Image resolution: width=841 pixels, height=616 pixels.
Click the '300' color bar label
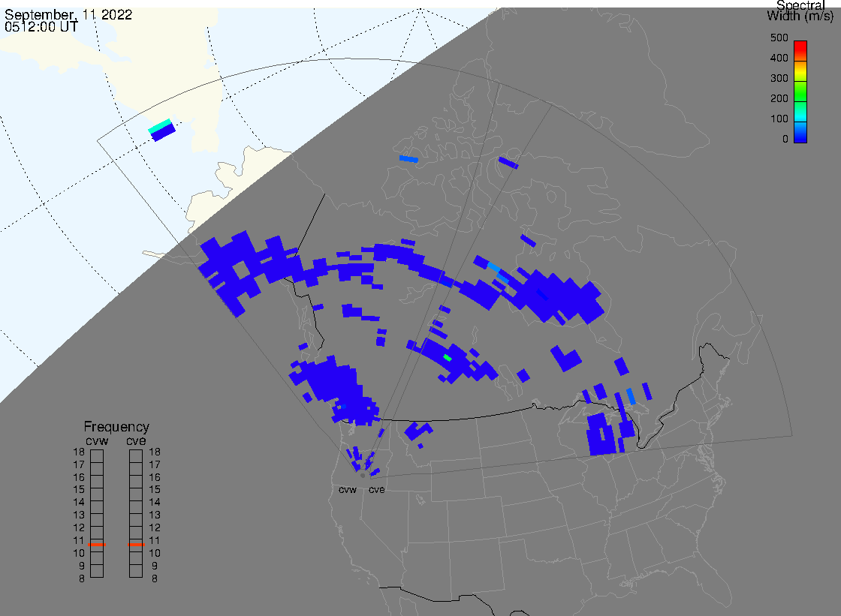point(779,78)
